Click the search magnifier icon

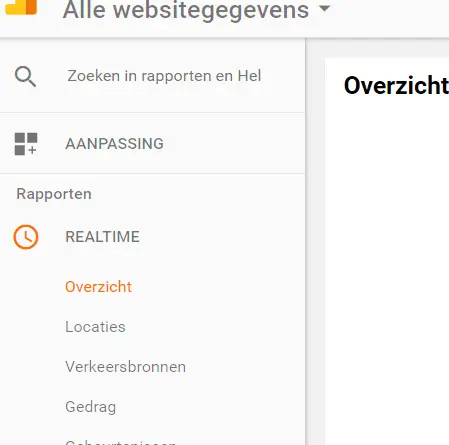tap(25, 77)
